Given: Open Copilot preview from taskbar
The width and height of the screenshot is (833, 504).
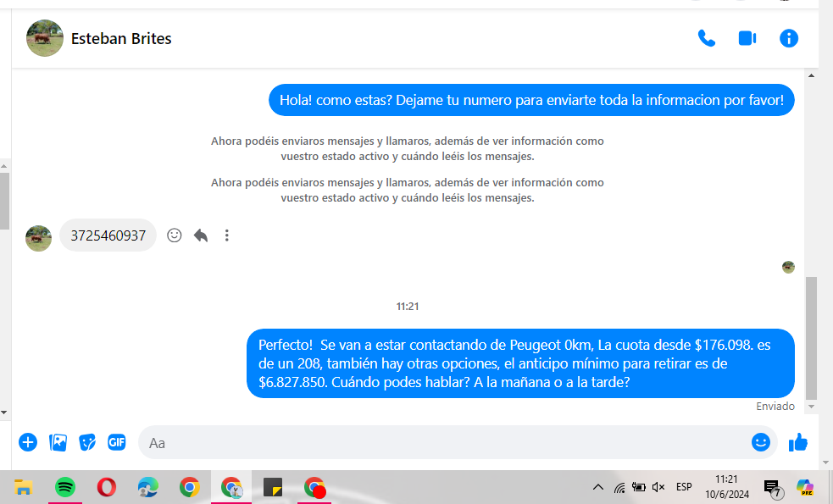Looking at the screenshot, I should click(x=805, y=487).
